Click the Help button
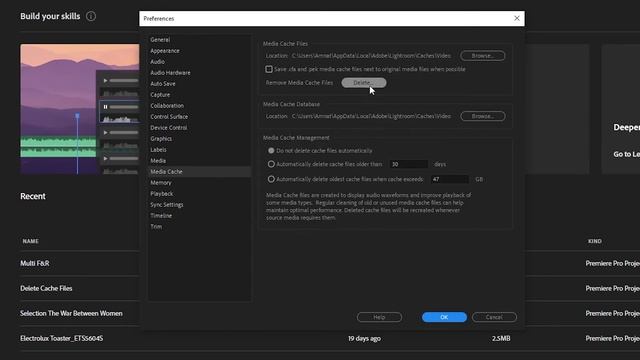Viewport: 640px width, 360px height. [379, 317]
